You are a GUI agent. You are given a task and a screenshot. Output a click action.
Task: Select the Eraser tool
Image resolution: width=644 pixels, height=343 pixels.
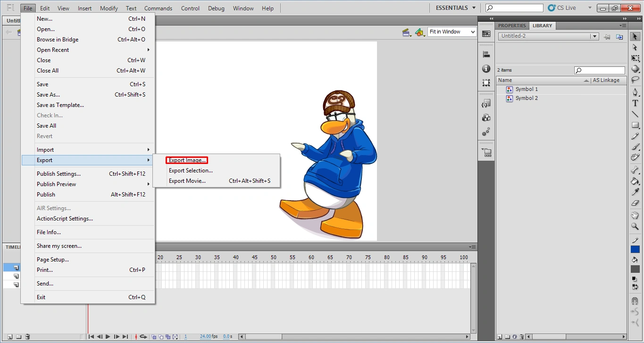(x=635, y=203)
